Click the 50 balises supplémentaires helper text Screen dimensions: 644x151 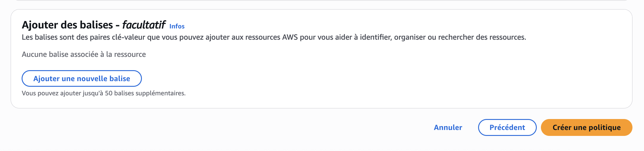(145, 93)
